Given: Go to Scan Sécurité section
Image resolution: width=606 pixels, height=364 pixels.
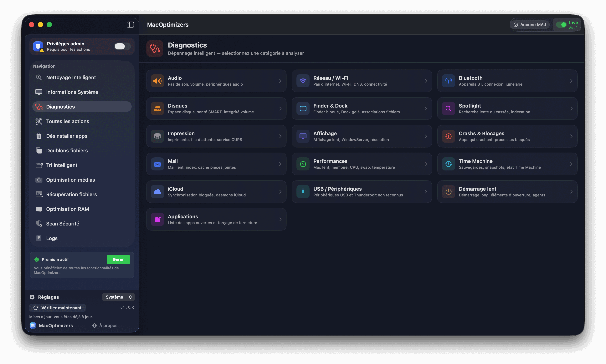Looking at the screenshot, I should pyautogui.click(x=63, y=224).
